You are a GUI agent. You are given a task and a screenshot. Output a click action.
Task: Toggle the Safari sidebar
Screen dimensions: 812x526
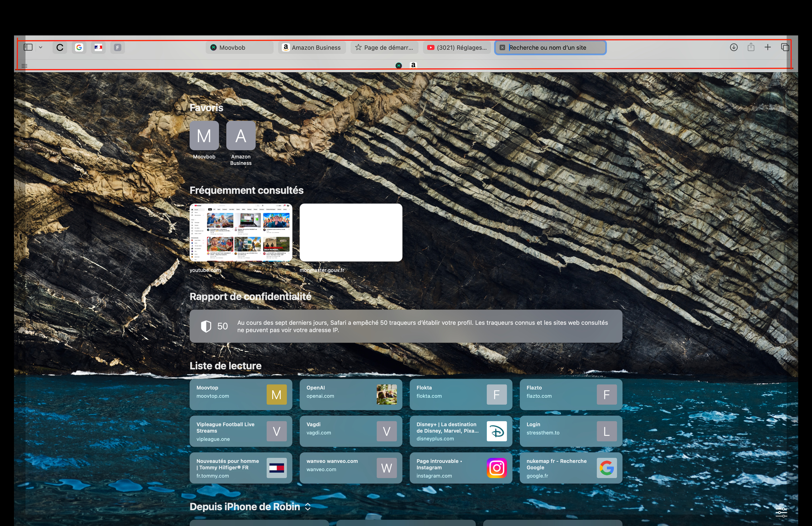point(28,48)
